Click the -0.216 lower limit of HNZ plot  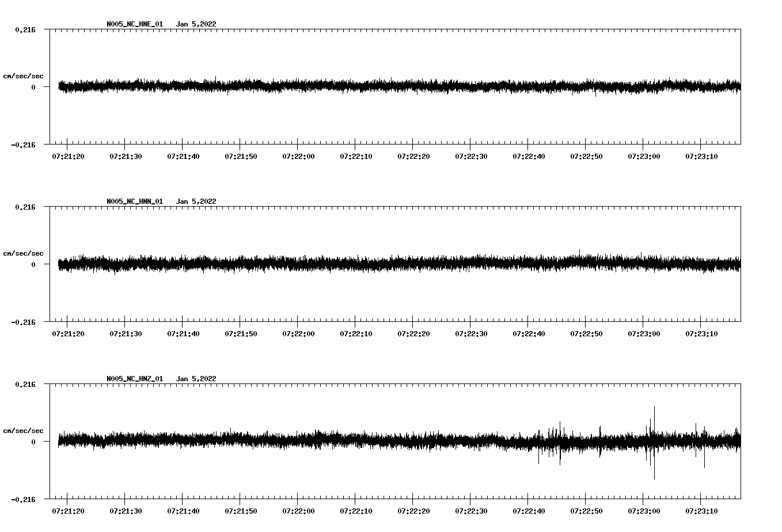23,499
